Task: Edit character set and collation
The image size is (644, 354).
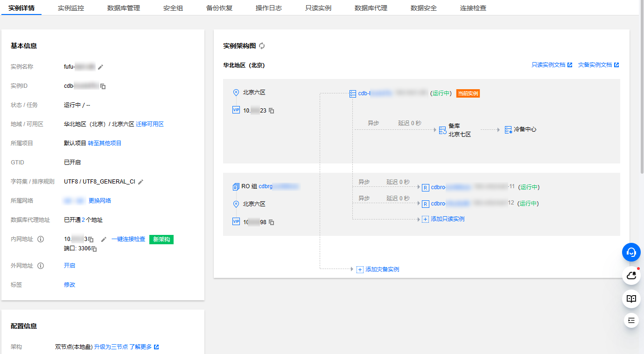Action: pyautogui.click(x=140, y=182)
